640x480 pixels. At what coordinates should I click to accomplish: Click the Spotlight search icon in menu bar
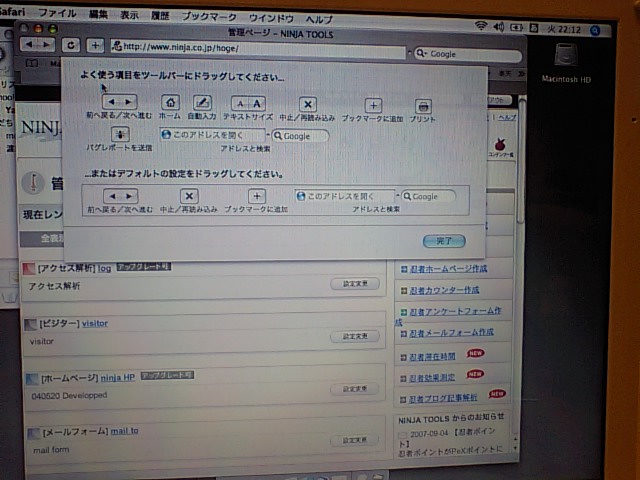click(595, 30)
